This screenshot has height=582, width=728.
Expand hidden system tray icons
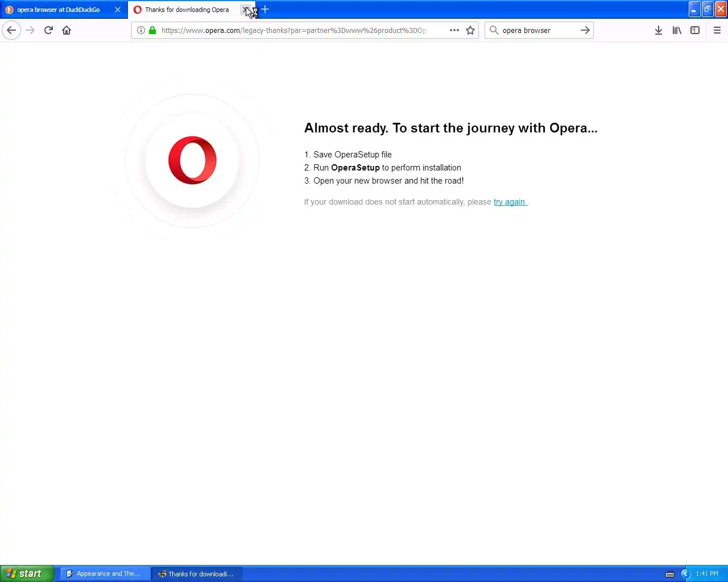pyautogui.click(x=685, y=573)
